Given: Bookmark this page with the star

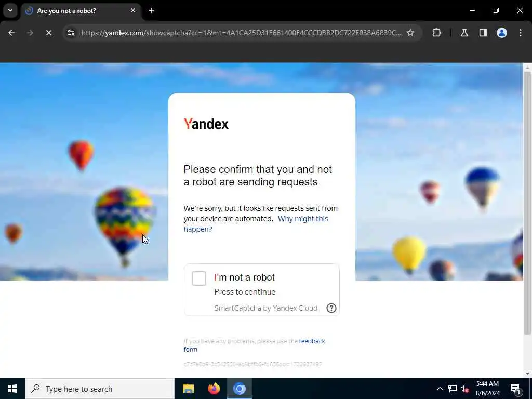Looking at the screenshot, I should [410, 33].
